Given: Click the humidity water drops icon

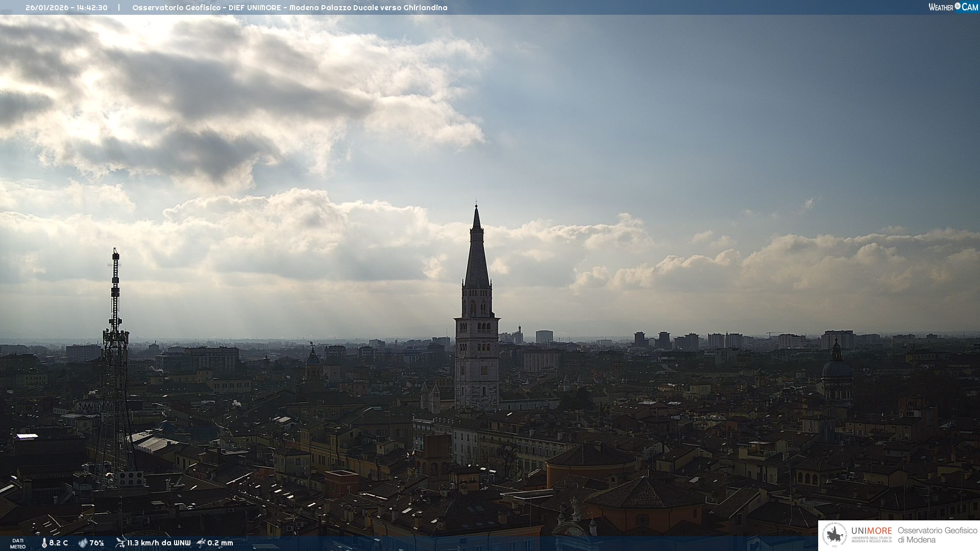Looking at the screenshot, I should coord(83,543).
